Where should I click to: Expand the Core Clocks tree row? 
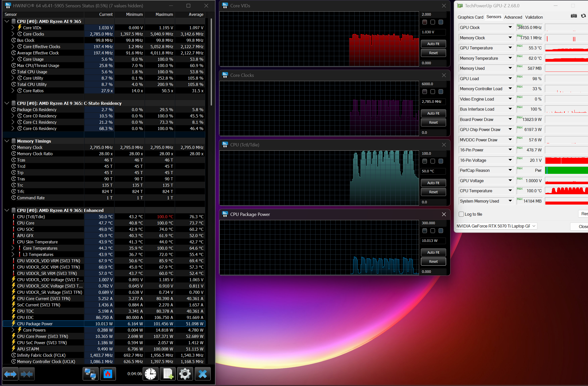pos(13,34)
